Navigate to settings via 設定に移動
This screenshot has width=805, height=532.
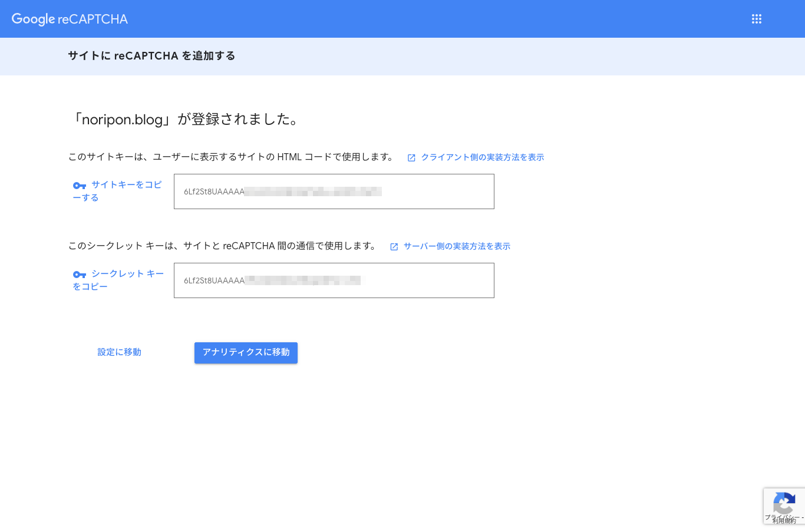coord(119,352)
